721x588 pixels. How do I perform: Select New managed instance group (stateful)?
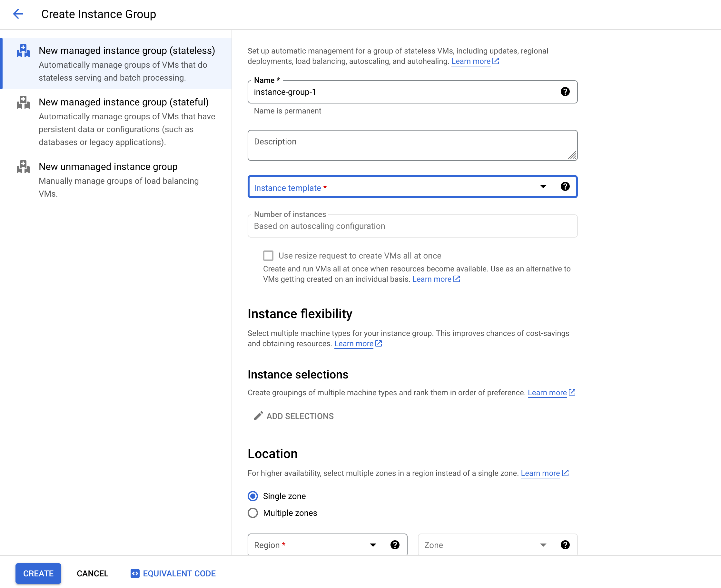point(123,102)
